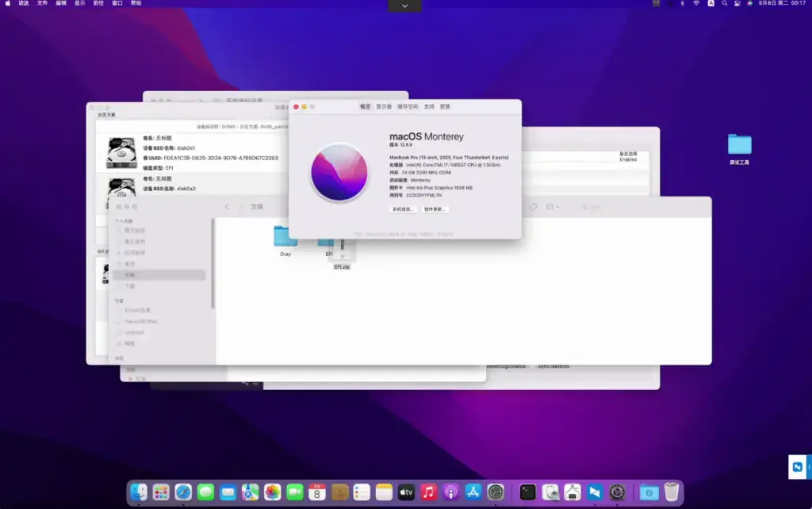
Task: Launch Terminal from the Dock
Action: coord(527,492)
